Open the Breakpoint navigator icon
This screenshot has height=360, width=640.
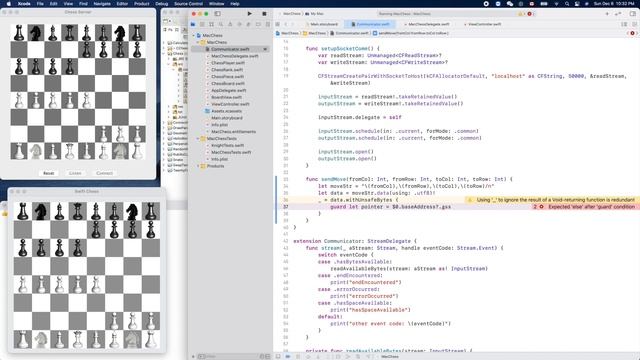click(x=258, y=24)
